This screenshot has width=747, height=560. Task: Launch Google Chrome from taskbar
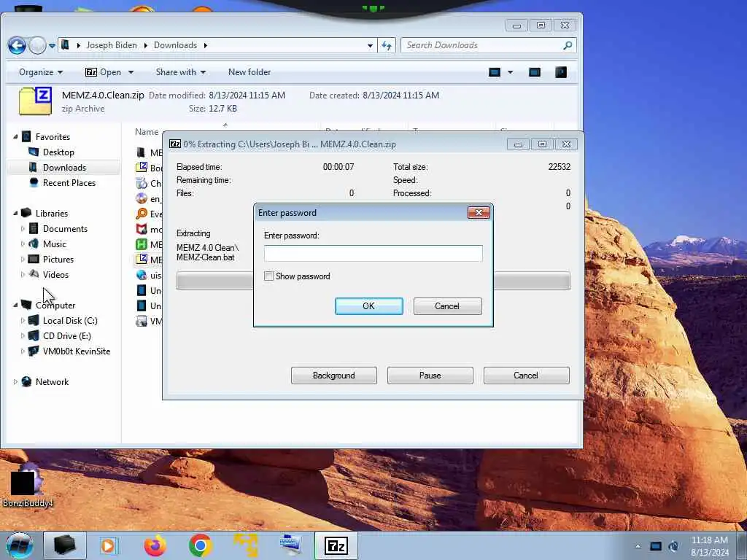tap(201, 545)
